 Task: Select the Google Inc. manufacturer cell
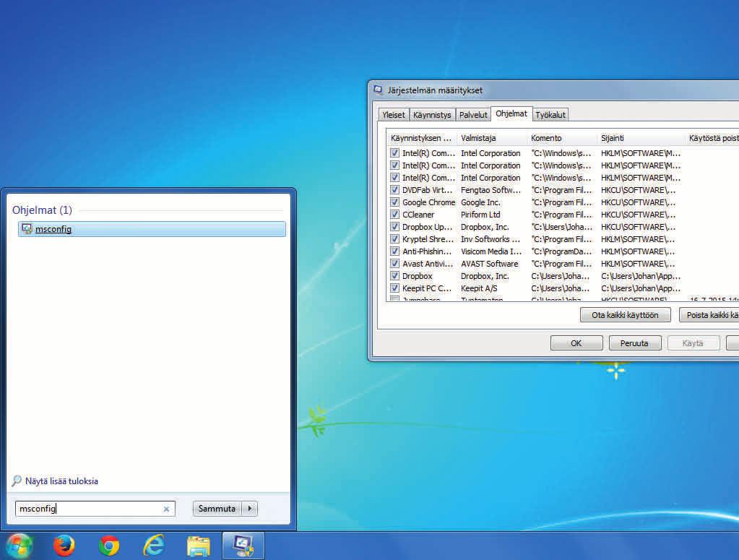click(480, 202)
